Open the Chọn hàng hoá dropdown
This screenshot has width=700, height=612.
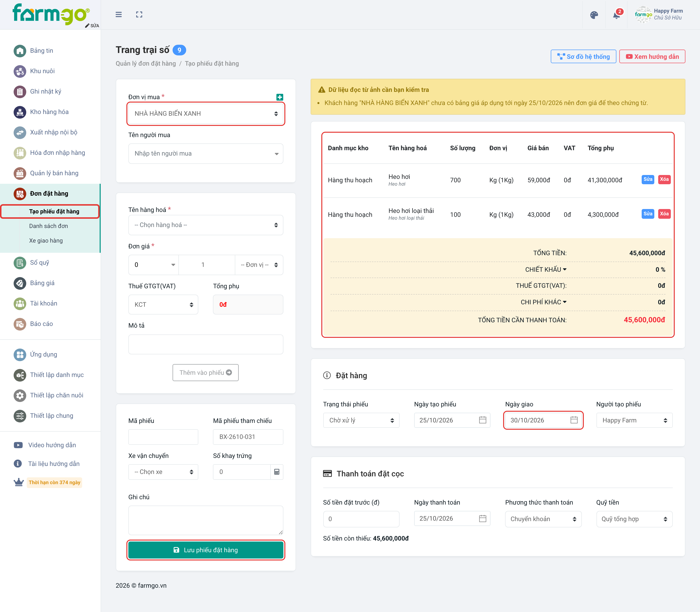pyautogui.click(x=206, y=225)
